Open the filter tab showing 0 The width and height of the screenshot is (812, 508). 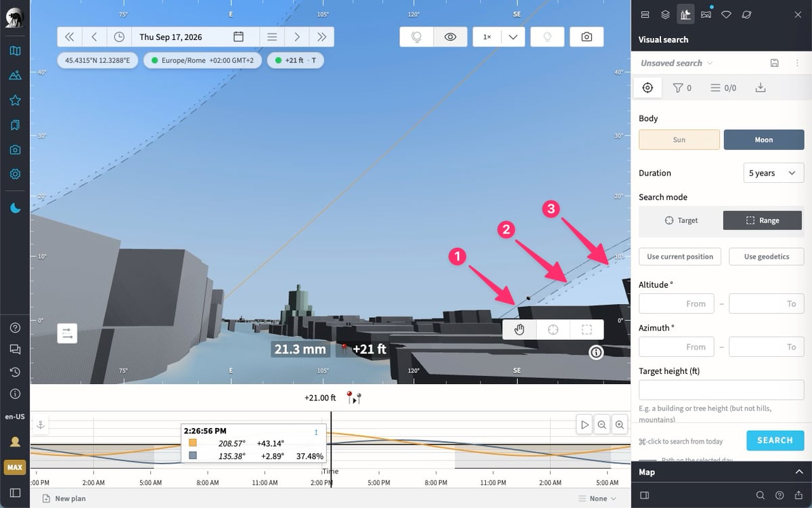682,87
